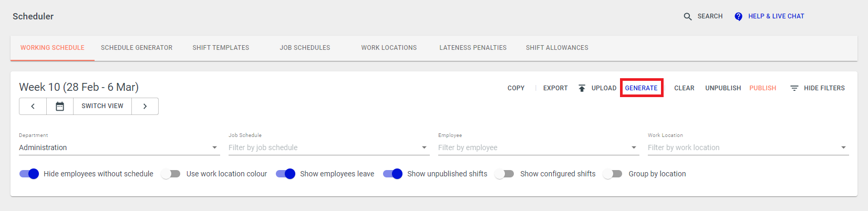Disable Show unpublished shifts switch
This screenshot has width=868, height=211.
pos(392,174)
